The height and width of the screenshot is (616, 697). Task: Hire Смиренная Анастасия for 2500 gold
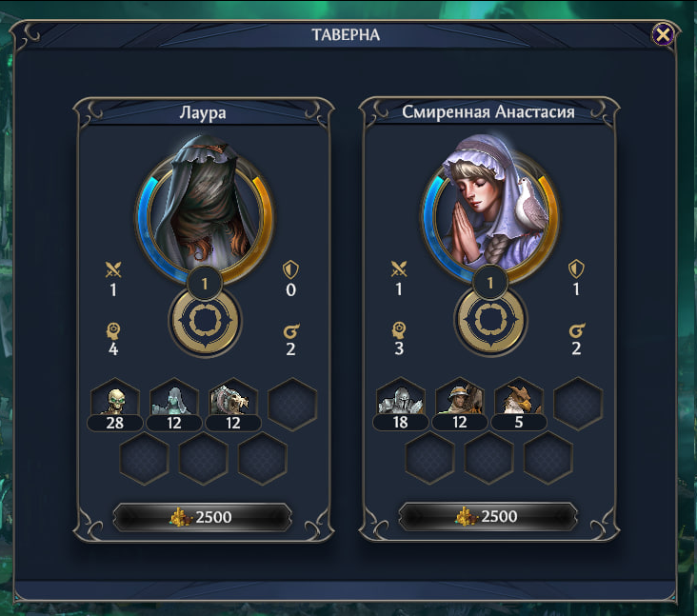coord(488,516)
